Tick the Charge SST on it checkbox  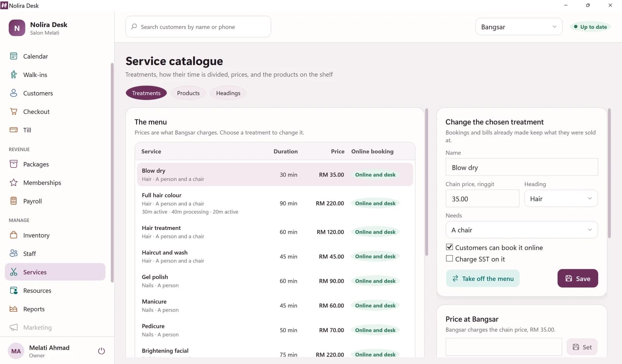coord(449,259)
